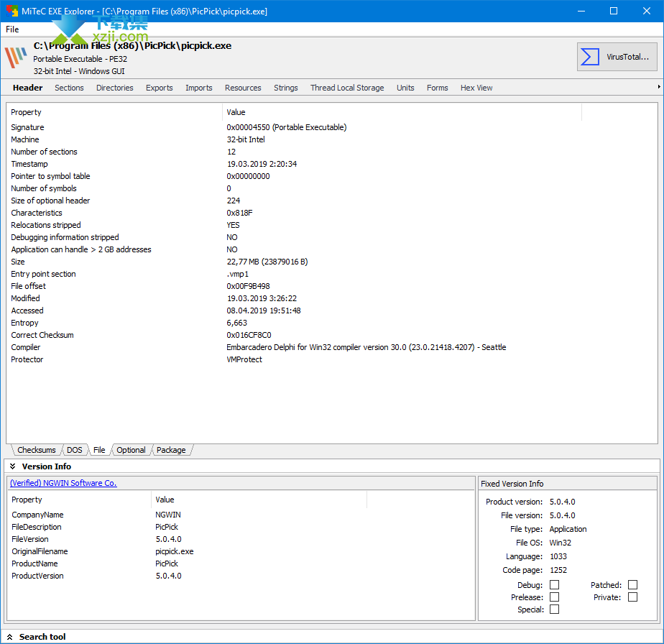
Task: Click the MiTeC title bar app icon
Action: click(11, 11)
